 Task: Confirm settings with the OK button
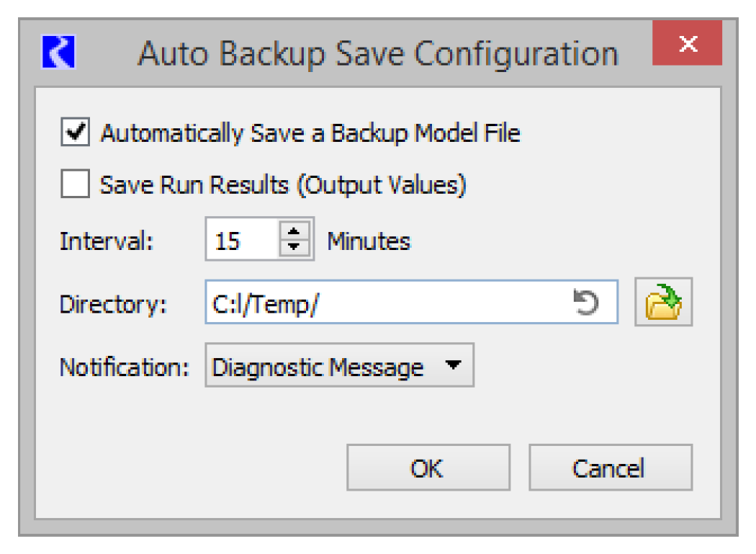pyautogui.click(x=428, y=468)
